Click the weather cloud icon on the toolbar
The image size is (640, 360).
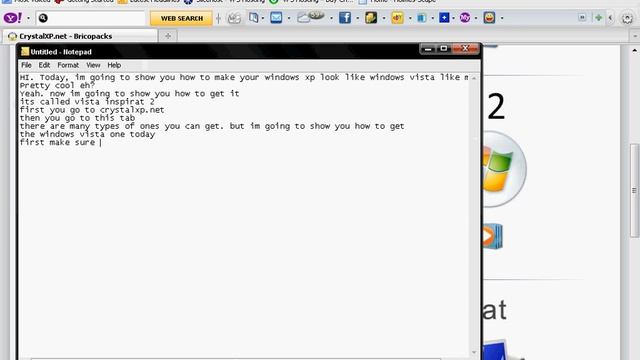[311, 17]
